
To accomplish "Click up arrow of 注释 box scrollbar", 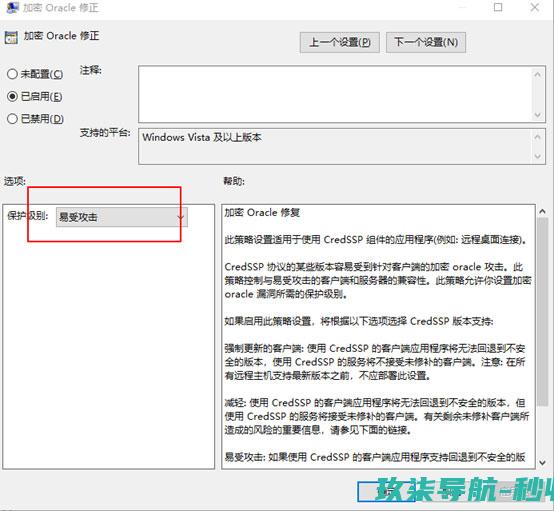I will (538, 74).
